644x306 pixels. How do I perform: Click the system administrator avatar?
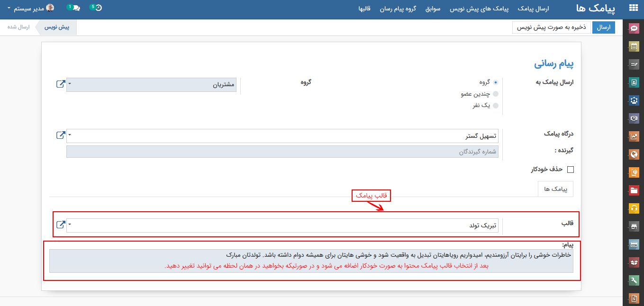(50, 8)
